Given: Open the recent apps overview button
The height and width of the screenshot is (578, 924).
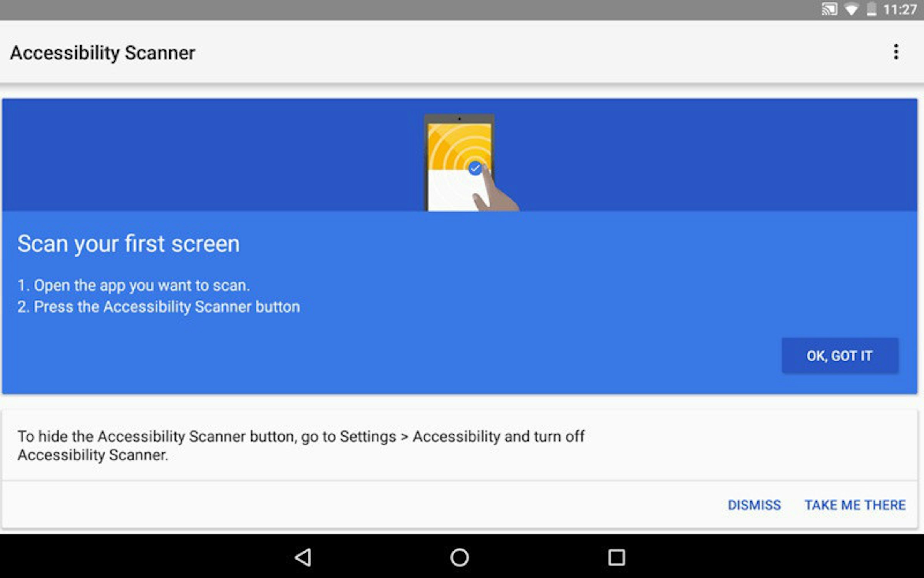Looking at the screenshot, I should click(616, 557).
